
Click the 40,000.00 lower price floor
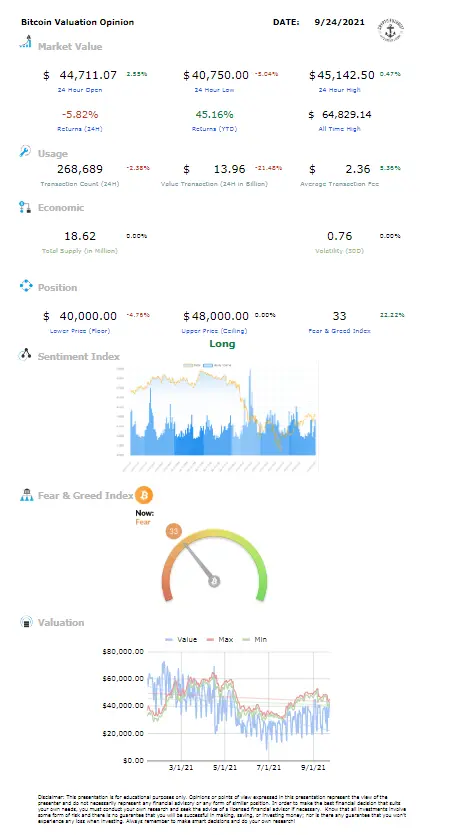88,316
